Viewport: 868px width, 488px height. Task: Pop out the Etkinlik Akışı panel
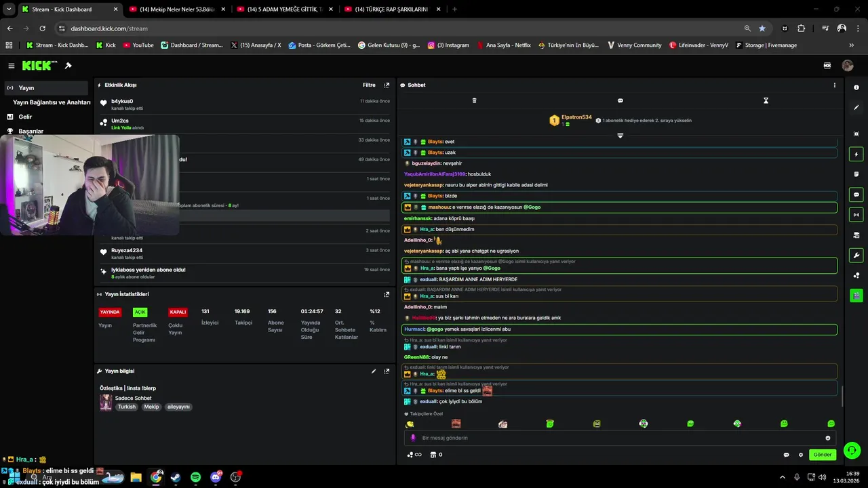coord(387,85)
